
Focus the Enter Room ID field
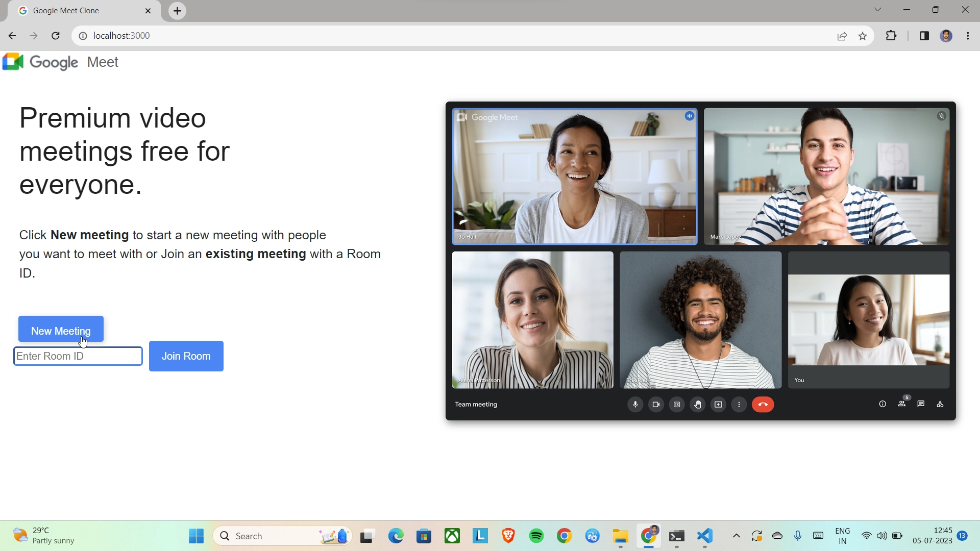point(78,356)
